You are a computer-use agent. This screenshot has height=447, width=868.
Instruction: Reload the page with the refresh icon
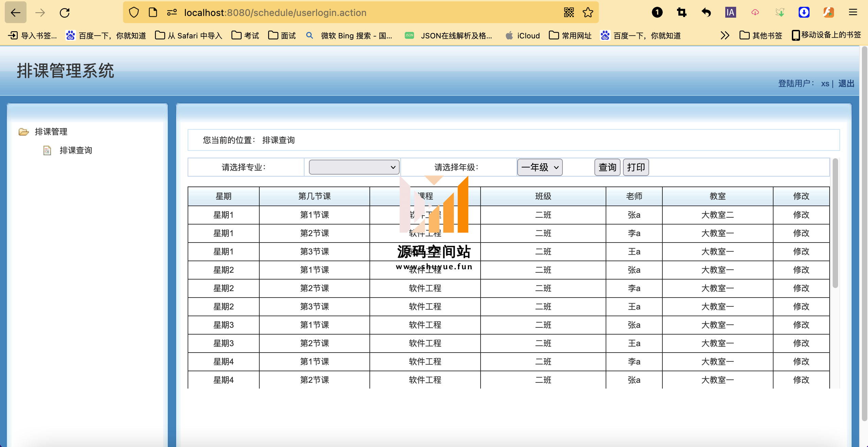(65, 13)
